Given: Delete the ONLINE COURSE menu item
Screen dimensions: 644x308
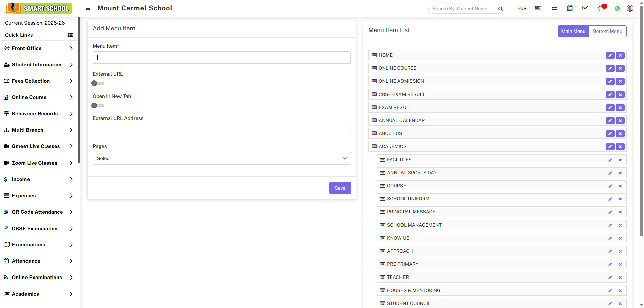Looking at the screenshot, I should pos(620,68).
